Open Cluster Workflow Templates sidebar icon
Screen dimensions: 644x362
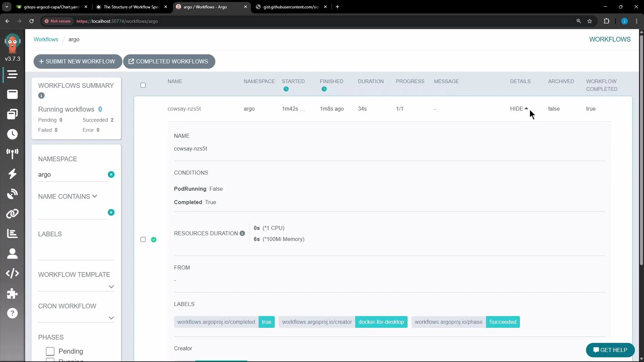coord(12,114)
